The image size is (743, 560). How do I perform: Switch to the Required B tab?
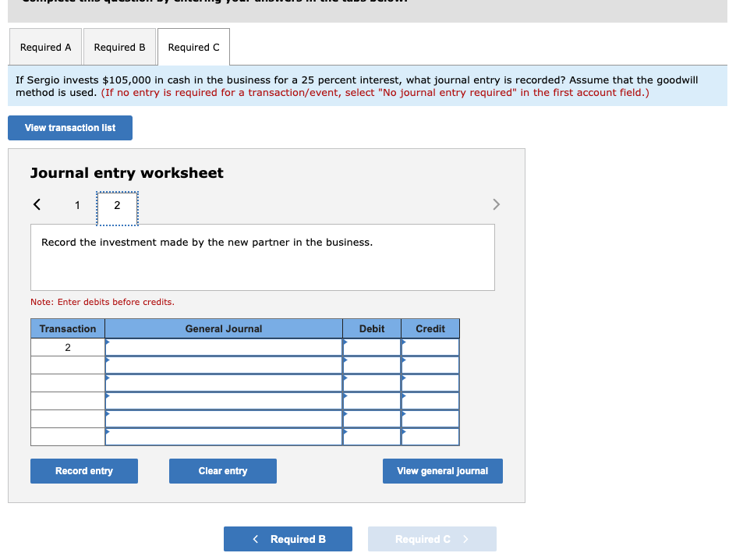tap(119, 47)
